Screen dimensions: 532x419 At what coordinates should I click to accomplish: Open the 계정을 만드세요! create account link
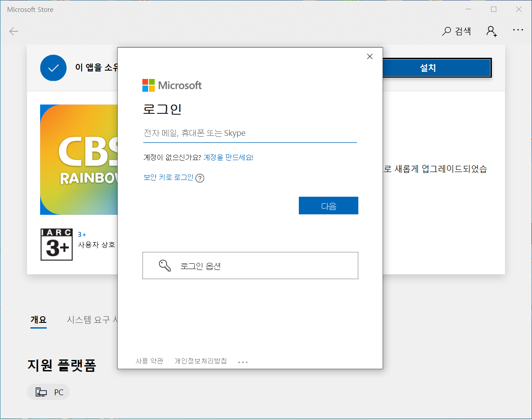(x=228, y=157)
